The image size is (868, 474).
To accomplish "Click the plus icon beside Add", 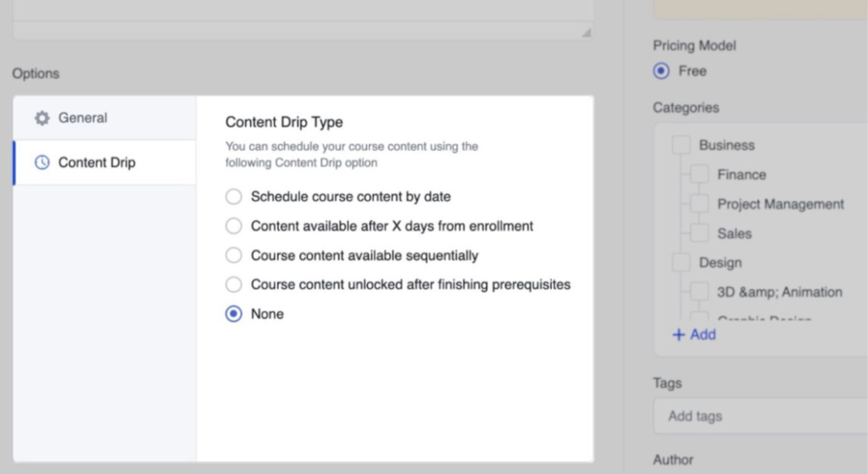I will [x=678, y=335].
